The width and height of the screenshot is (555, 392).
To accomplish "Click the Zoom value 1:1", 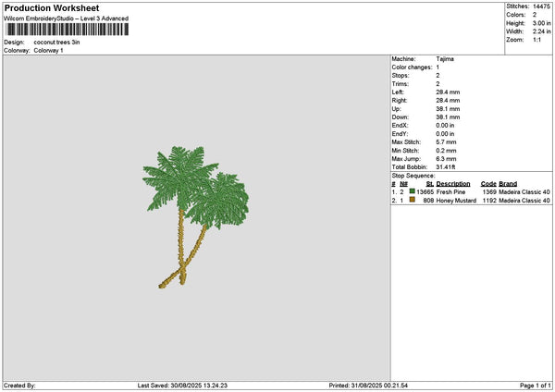I will 536,40.
